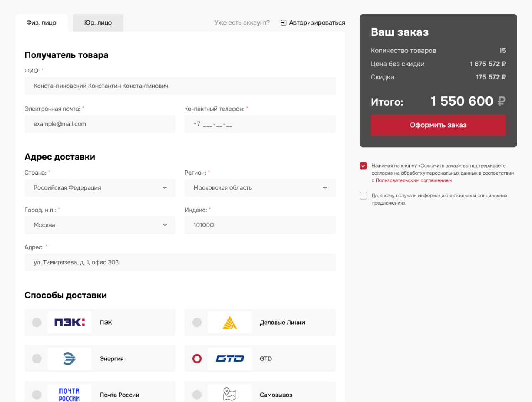Check the discounts and offers subscription checkbox
532x402 pixels.
coord(363,196)
